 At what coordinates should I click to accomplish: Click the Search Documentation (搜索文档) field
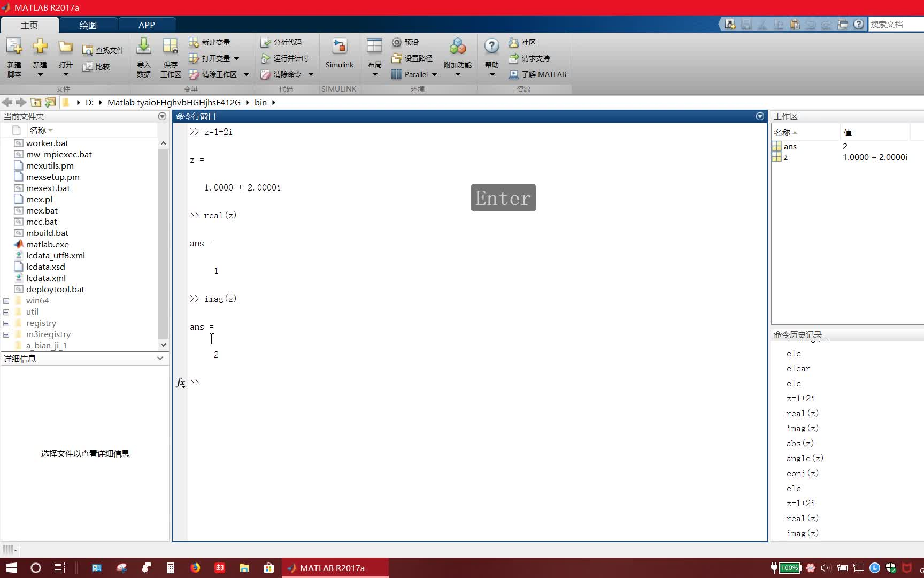click(896, 24)
